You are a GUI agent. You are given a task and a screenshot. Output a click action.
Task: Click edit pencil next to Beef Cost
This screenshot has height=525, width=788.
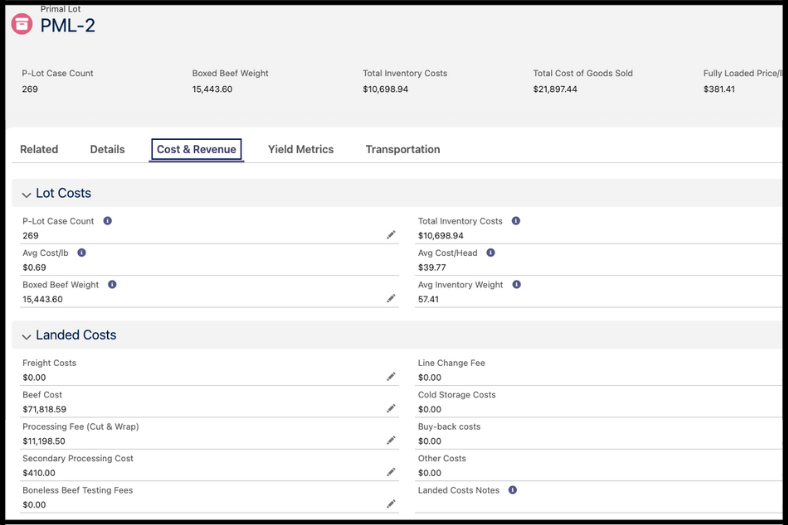391,409
